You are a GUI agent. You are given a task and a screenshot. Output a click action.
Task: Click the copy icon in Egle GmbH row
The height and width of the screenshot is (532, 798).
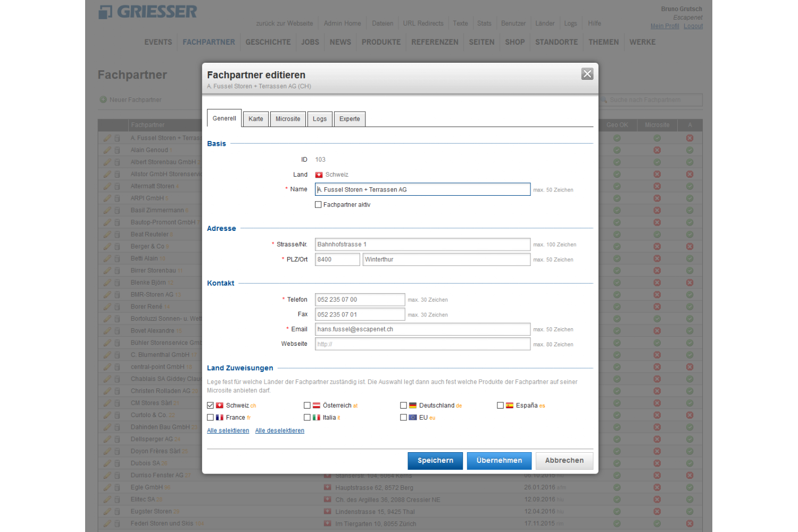click(117, 487)
